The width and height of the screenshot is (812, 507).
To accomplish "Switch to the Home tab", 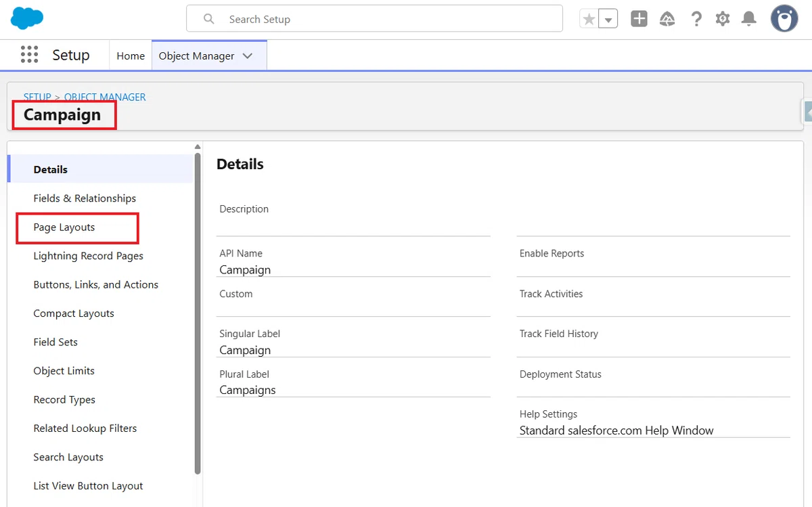I will (131, 56).
